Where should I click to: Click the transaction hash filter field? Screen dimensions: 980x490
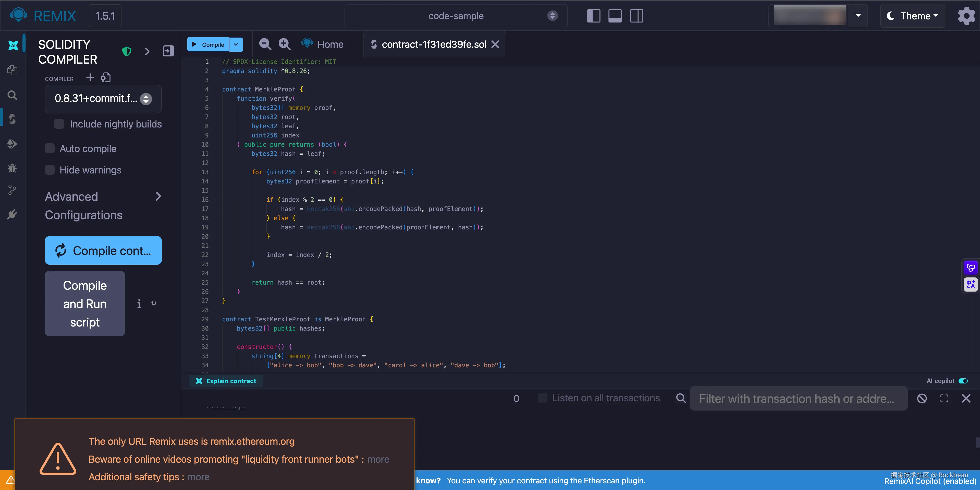[x=798, y=398]
